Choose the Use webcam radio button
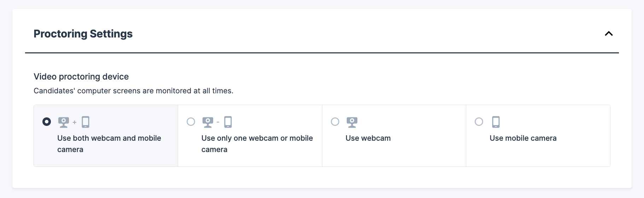Image resolution: width=644 pixels, height=198 pixels. coord(335,122)
